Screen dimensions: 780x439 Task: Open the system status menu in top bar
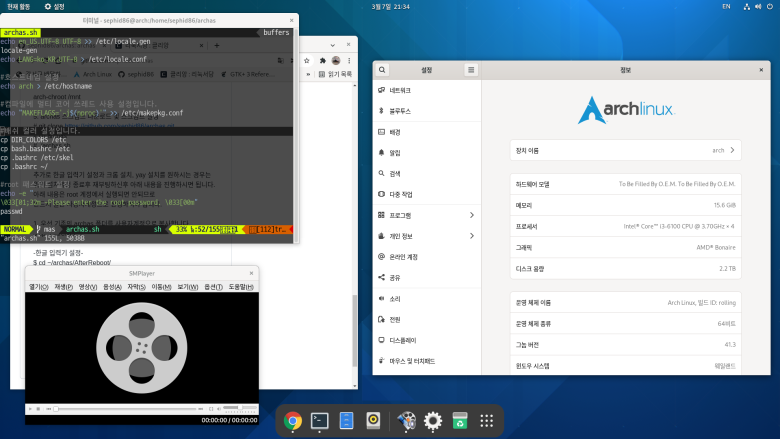tap(758, 6)
